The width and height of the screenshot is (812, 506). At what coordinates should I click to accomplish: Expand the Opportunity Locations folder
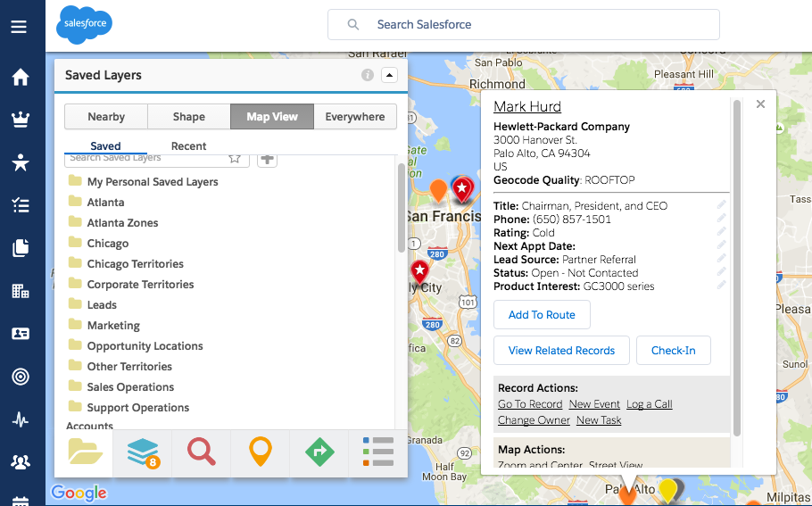[136, 346]
